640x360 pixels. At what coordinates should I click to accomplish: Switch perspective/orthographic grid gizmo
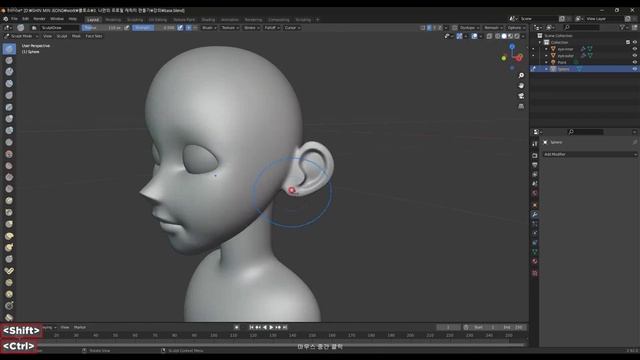point(521,107)
